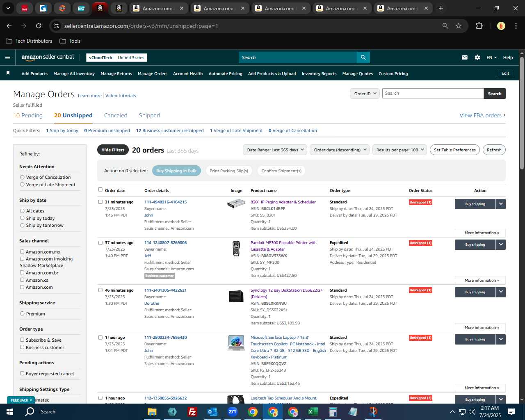Open the Seller Central hamburger menu

click(7, 57)
